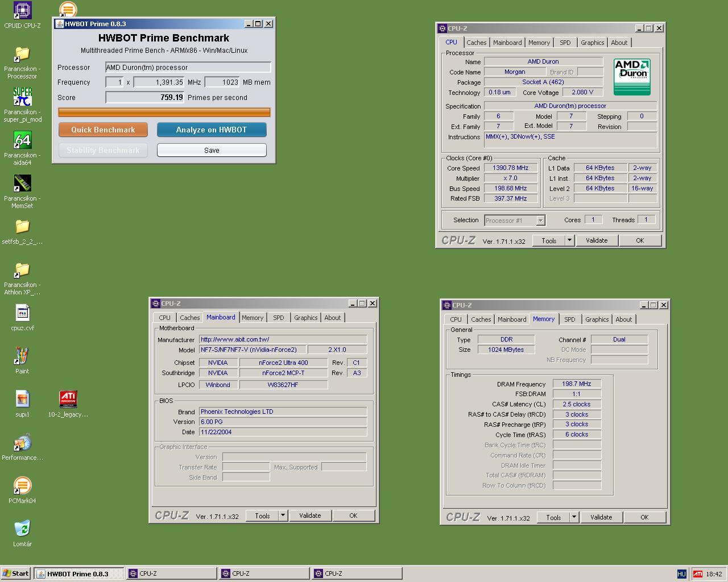Open the About tab in CPU-Z memory window

click(x=624, y=319)
